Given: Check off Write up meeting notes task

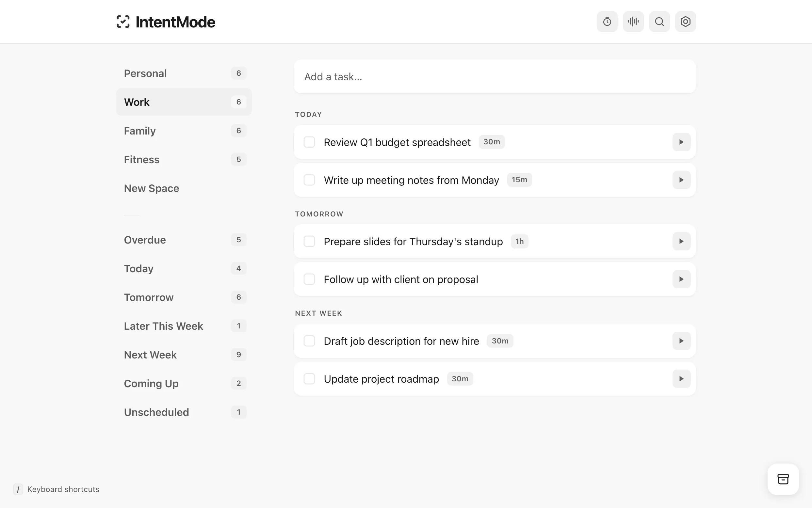Looking at the screenshot, I should point(309,180).
